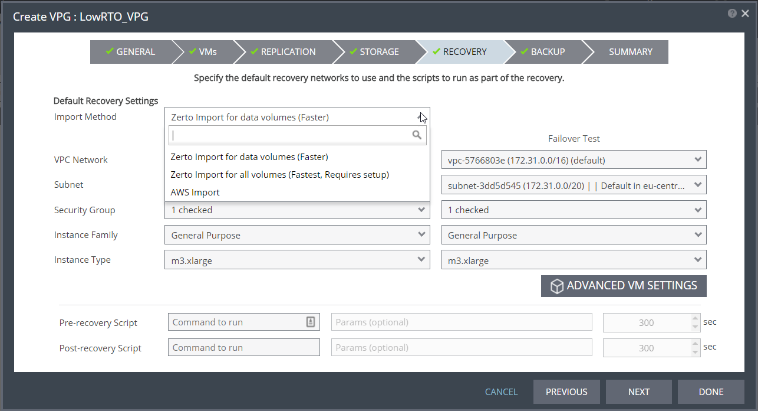Open Failover Test Security Group dropdown
This screenshot has height=411, width=758.
pyautogui.click(x=574, y=210)
